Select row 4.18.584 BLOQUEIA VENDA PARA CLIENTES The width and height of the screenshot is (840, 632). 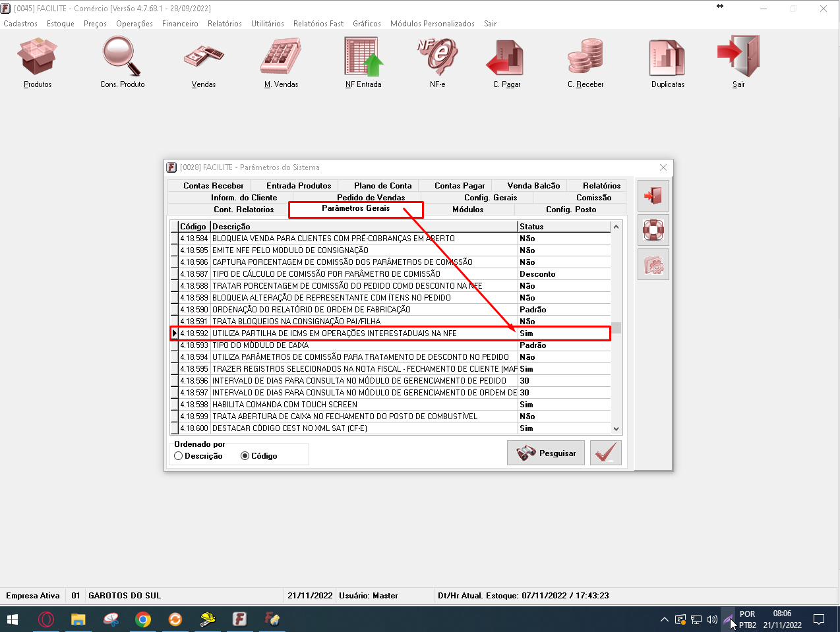[x=390, y=239]
